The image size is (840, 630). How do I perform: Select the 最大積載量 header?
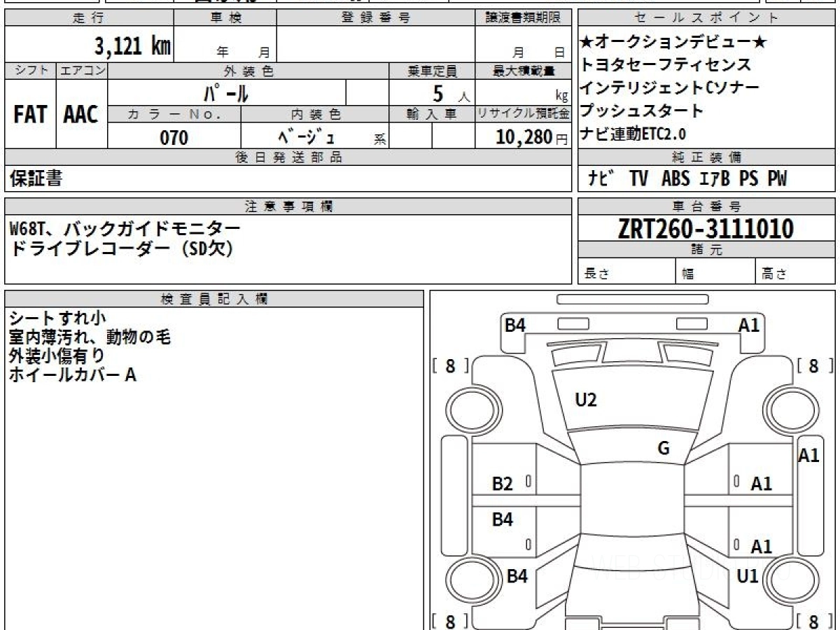pyautogui.click(x=524, y=71)
